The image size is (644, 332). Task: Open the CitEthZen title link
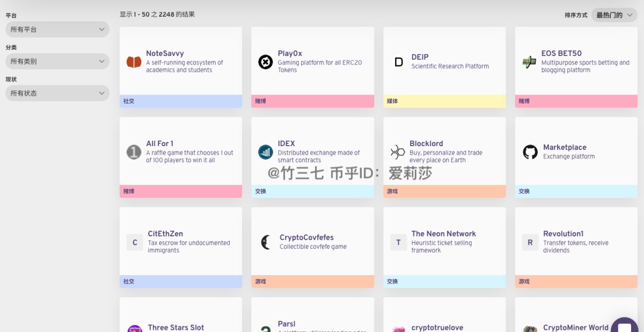tap(165, 234)
